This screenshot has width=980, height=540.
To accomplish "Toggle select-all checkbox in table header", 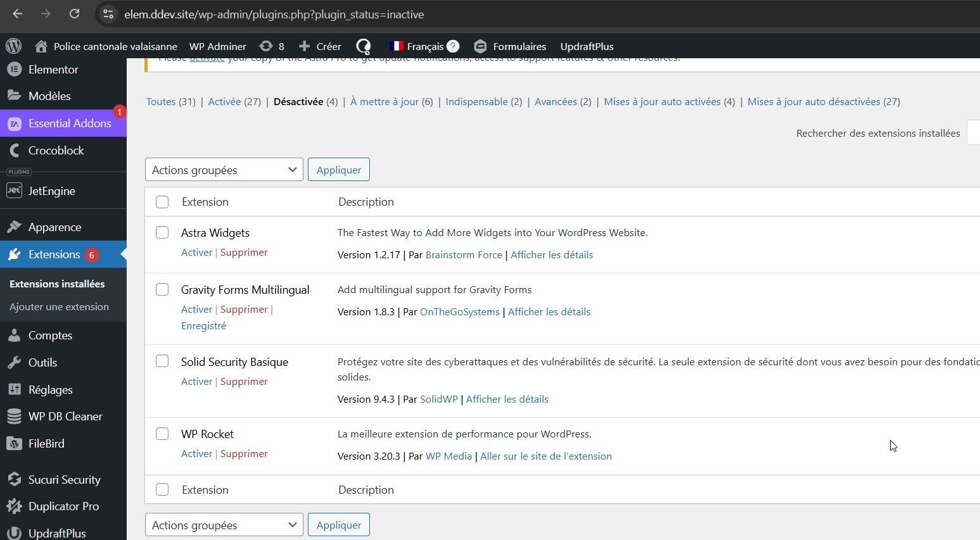I will [x=162, y=202].
